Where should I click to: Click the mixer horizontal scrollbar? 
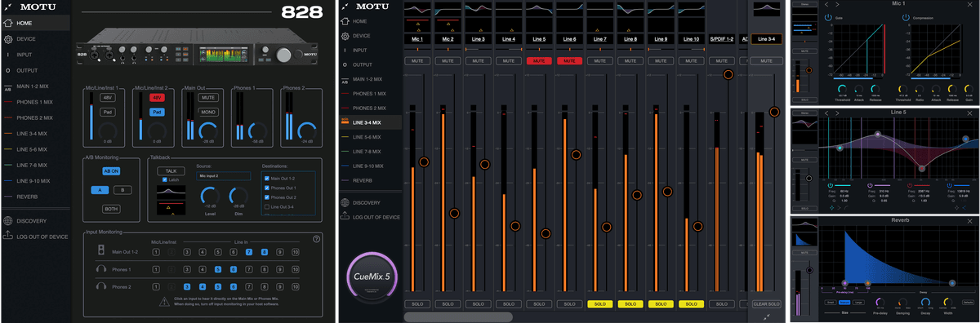tap(457, 316)
